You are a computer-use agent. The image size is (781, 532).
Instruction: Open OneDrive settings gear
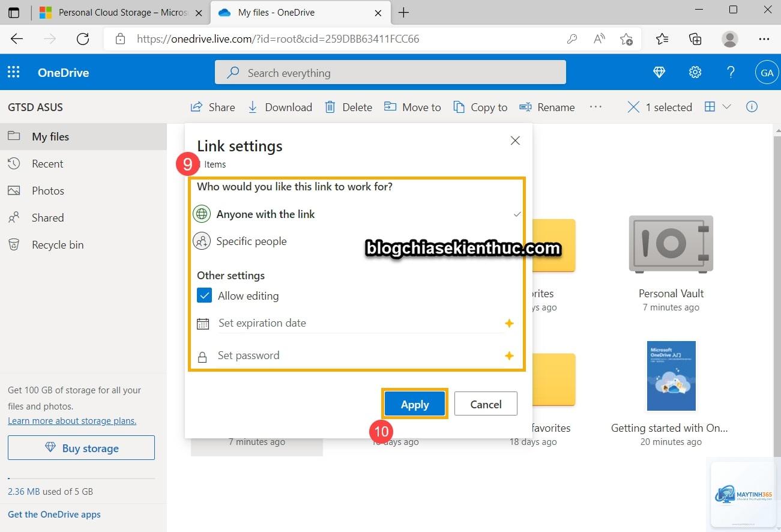(x=695, y=73)
